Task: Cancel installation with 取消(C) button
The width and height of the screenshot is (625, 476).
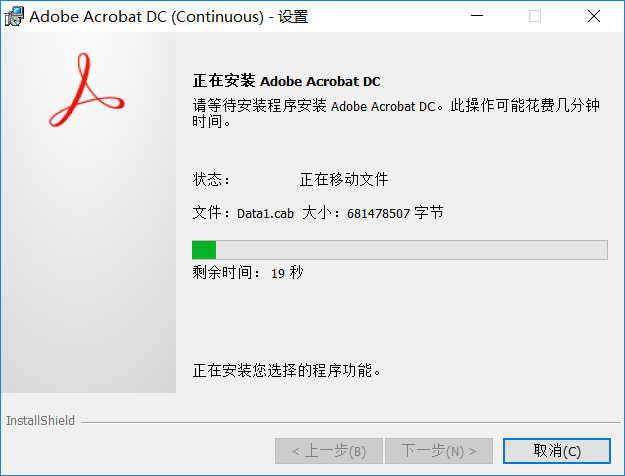Action: [x=556, y=451]
